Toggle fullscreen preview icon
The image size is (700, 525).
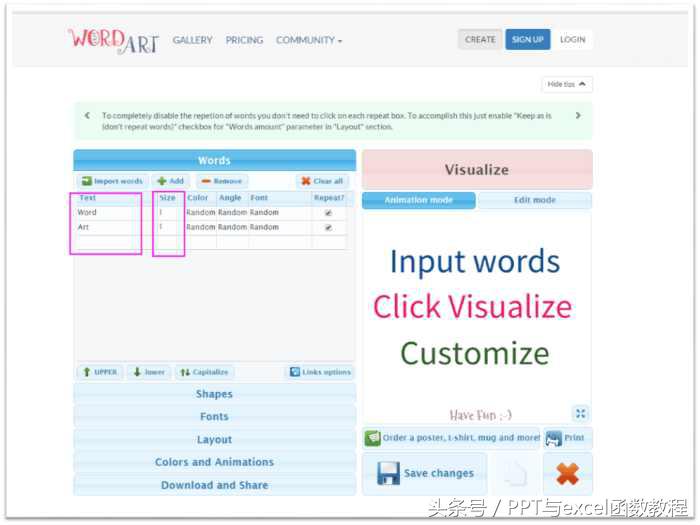point(580,413)
